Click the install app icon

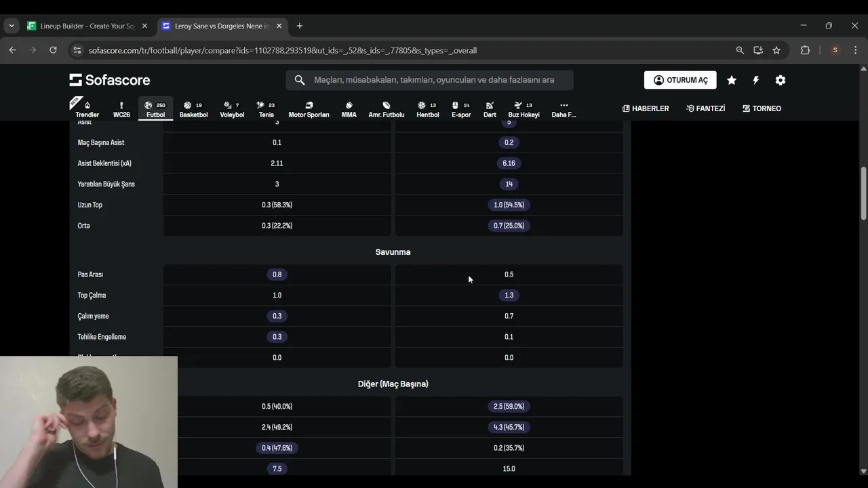click(x=758, y=50)
